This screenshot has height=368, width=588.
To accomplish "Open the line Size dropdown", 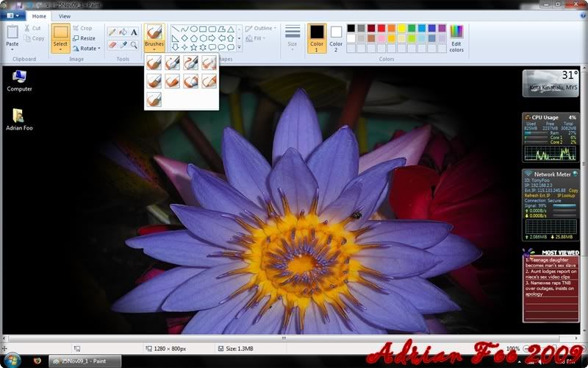I will [x=293, y=38].
